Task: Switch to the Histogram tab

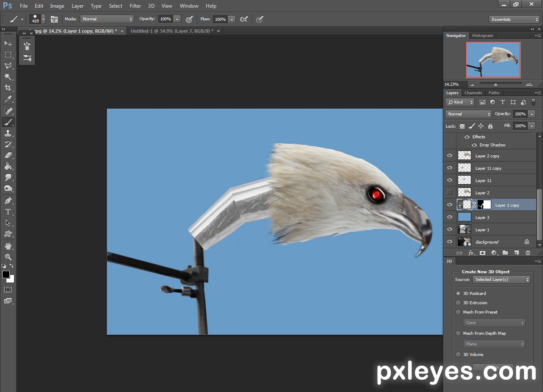Action: click(x=483, y=36)
